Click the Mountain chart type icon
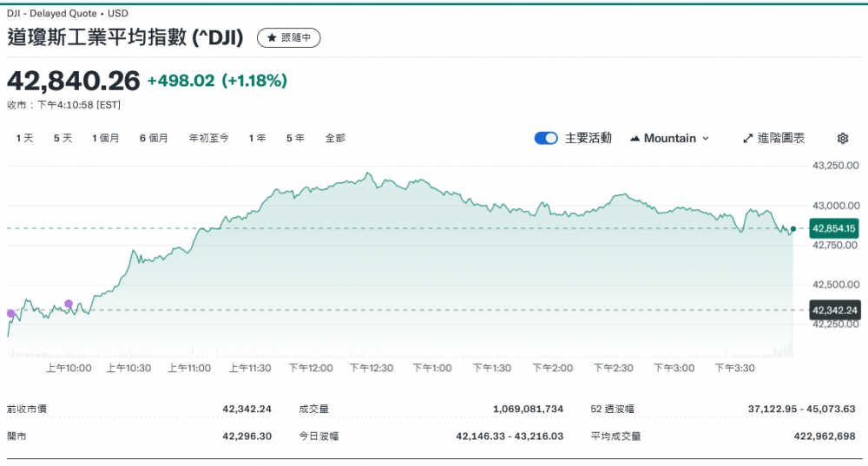 point(635,139)
